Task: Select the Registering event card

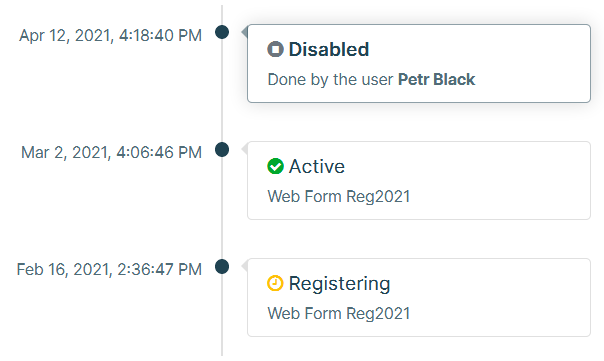Action: point(419,298)
